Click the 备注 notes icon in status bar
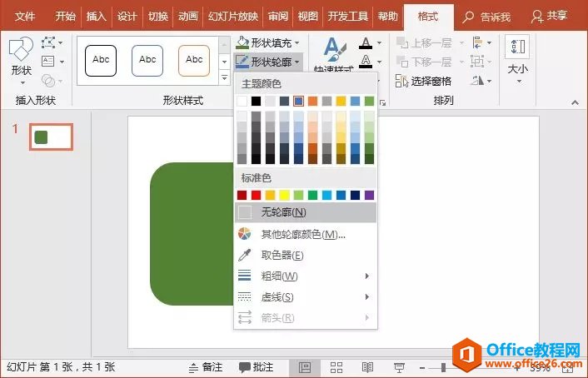The height and width of the screenshot is (378, 588). click(x=193, y=367)
